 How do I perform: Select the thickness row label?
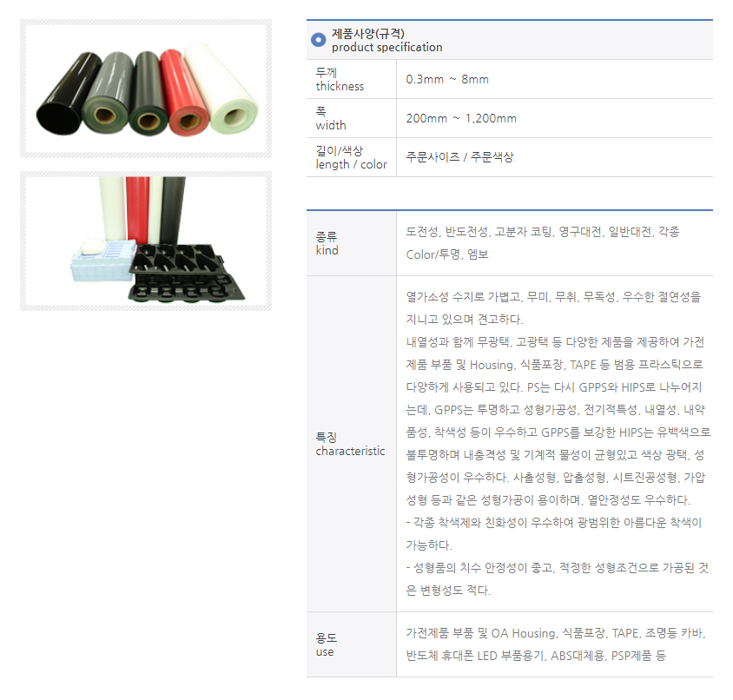[340, 80]
